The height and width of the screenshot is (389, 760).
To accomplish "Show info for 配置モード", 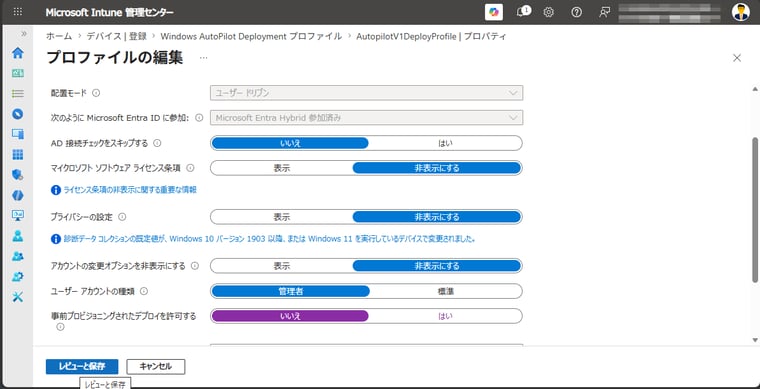I will tap(96, 93).
